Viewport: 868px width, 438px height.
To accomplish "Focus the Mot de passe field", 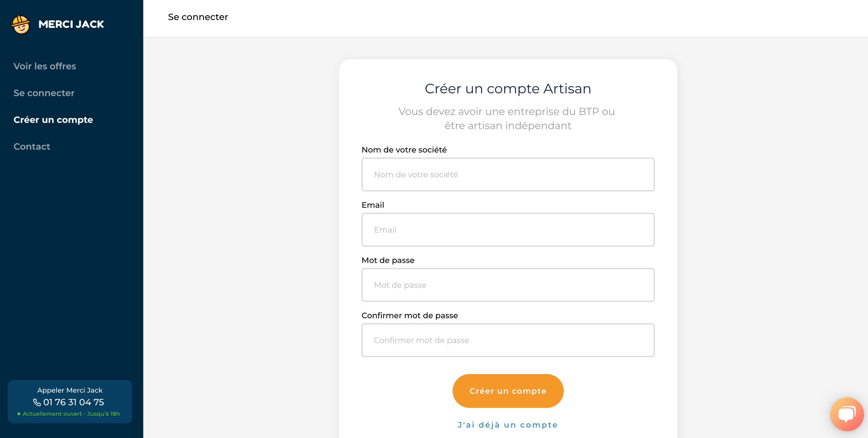I will point(508,285).
